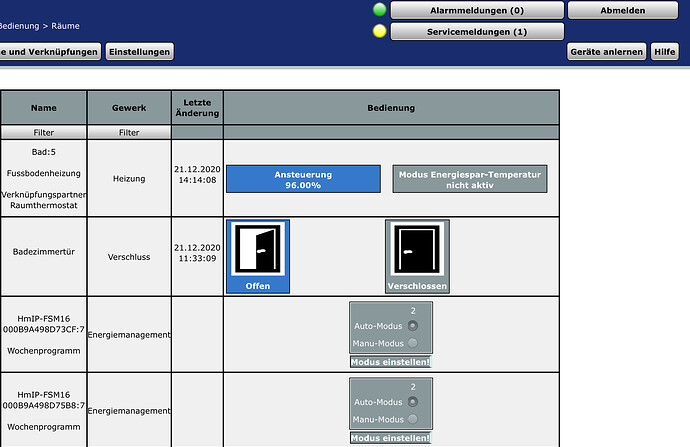Screen dimensions: 690x447
Task: Select Auto-Modus for device ending 75B8:7
Action: 412,402
